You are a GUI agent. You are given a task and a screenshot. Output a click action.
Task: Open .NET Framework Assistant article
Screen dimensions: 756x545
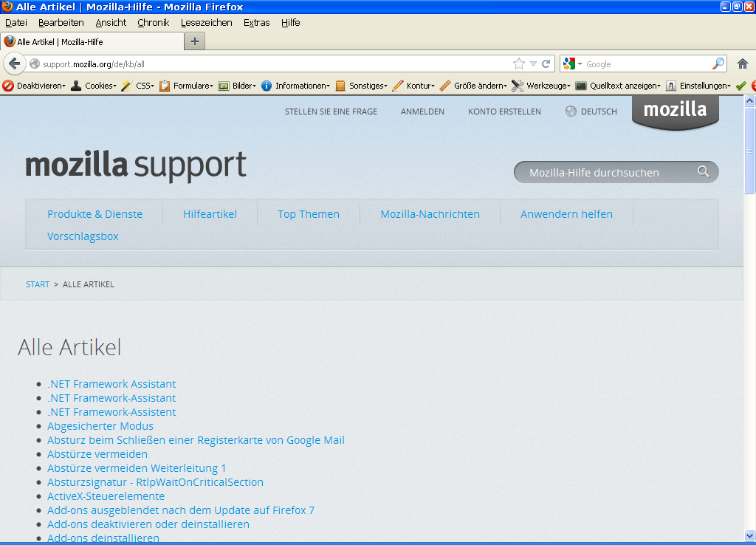pos(111,384)
